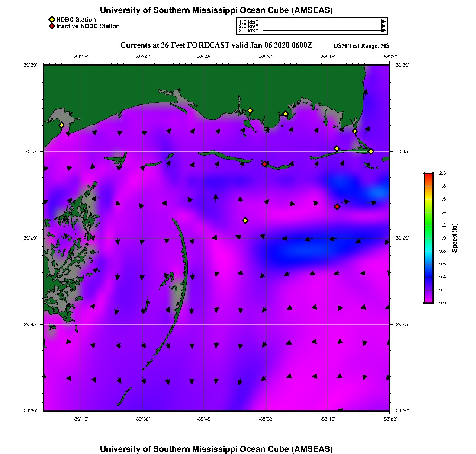This screenshot has width=476, height=454.
Task: Click the '30°15'' latitude label on the left axis
Action: click(30, 151)
